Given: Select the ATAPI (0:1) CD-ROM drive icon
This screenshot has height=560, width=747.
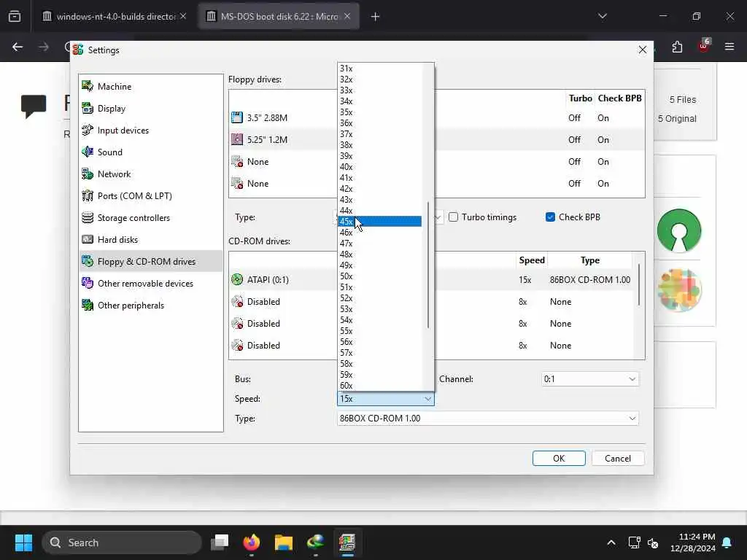Looking at the screenshot, I should (237, 279).
